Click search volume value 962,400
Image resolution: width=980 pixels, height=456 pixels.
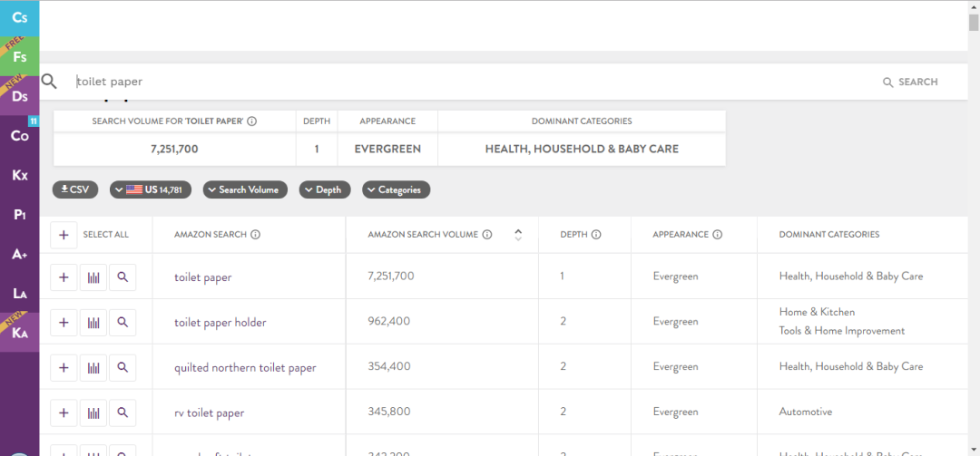[389, 321]
